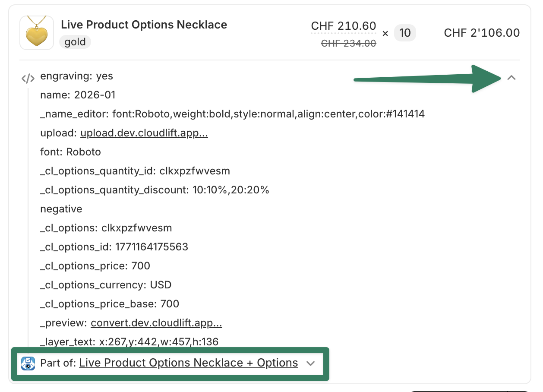The height and width of the screenshot is (392, 543).
Task: Select the _cl_options_currency: USD line
Action: tap(106, 285)
